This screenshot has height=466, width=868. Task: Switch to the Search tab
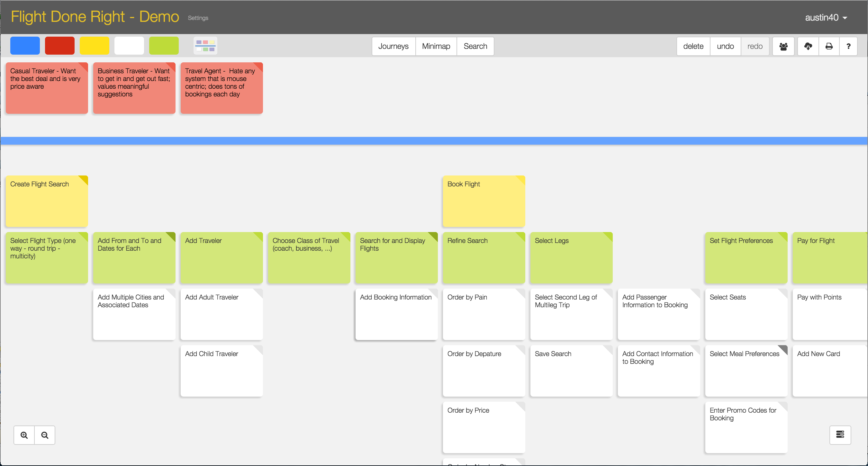pos(475,46)
